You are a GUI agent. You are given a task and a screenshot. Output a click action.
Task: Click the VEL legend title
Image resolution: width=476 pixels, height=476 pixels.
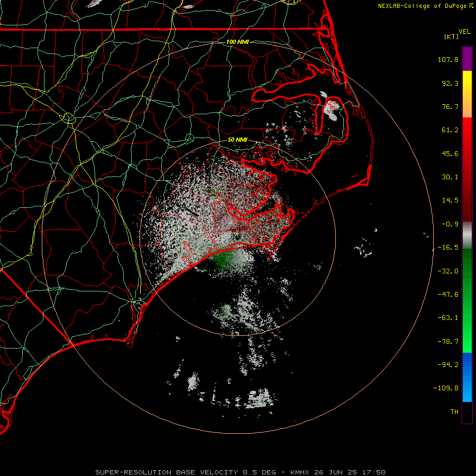(465, 31)
